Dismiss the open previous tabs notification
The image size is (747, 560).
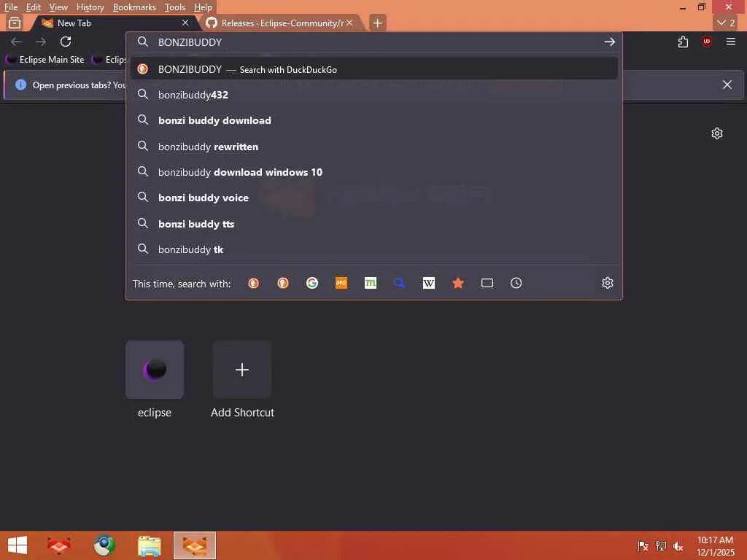tap(727, 85)
